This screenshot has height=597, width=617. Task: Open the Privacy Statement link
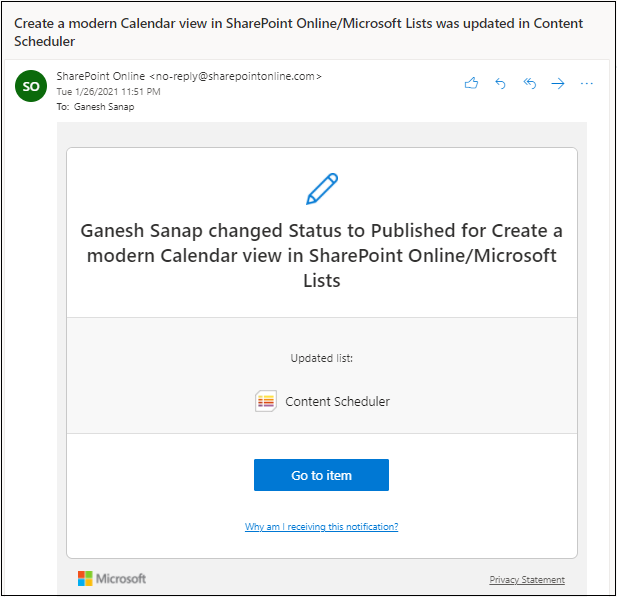pyautogui.click(x=527, y=579)
